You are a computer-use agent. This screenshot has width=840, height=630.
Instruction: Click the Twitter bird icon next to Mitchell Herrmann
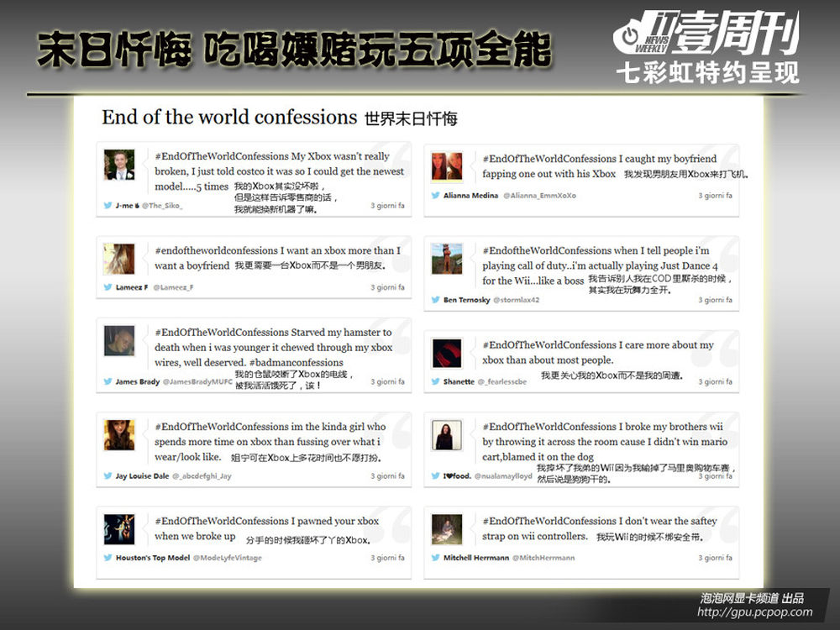click(435, 558)
